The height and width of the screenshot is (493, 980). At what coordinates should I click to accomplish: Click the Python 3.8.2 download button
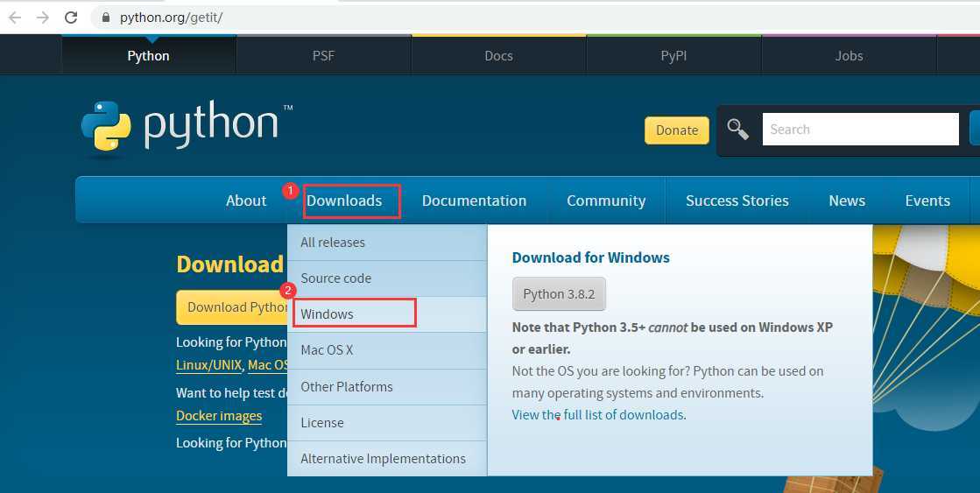coord(559,294)
